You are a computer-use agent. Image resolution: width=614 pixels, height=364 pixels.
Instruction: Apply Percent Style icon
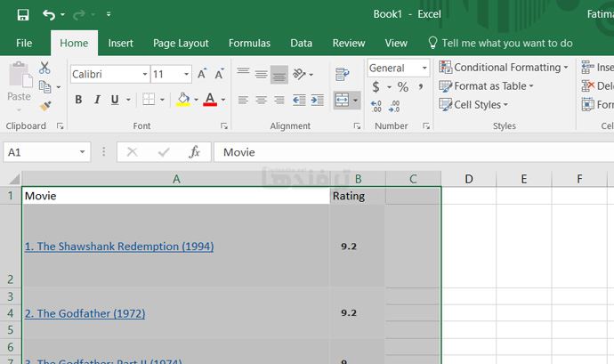tap(402, 86)
